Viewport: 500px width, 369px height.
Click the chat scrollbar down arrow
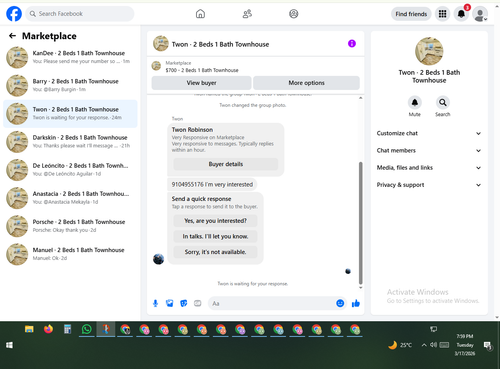[360, 287]
